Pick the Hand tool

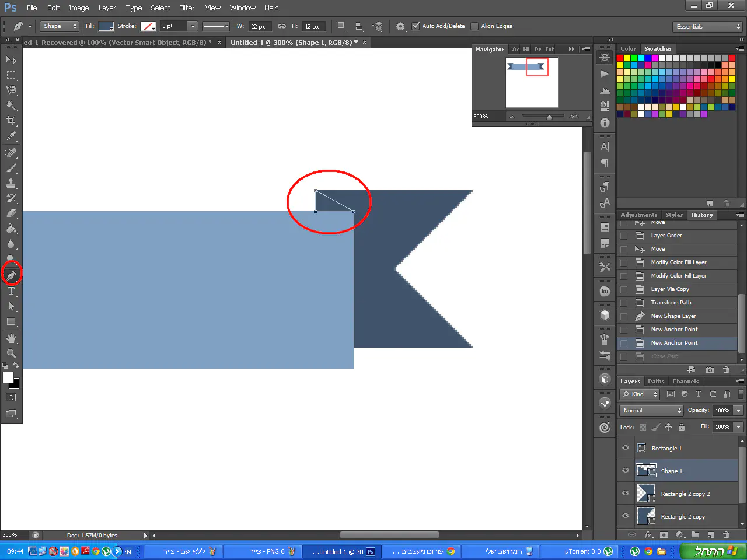click(11, 338)
